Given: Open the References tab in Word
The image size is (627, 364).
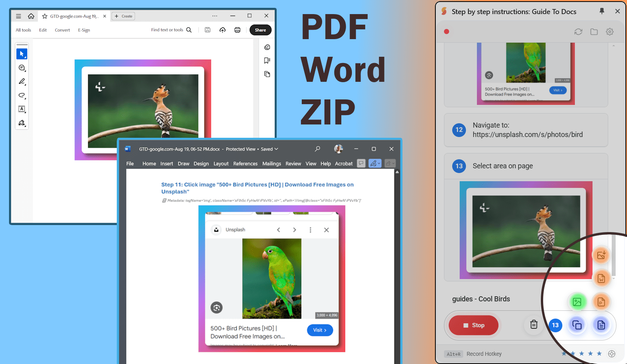Looking at the screenshot, I should [x=245, y=164].
